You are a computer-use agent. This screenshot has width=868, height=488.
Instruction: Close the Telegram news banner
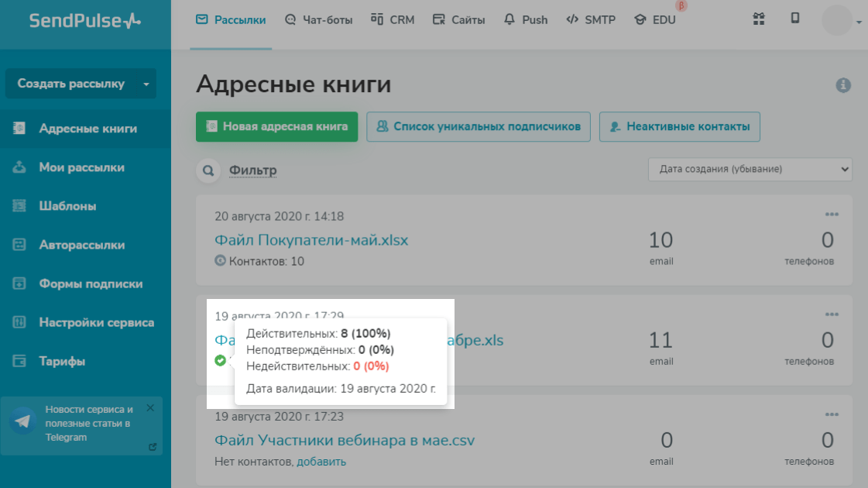pos(150,407)
